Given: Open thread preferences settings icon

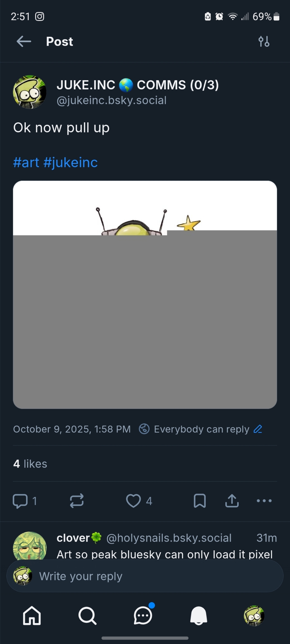Looking at the screenshot, I should coord(264,42).
